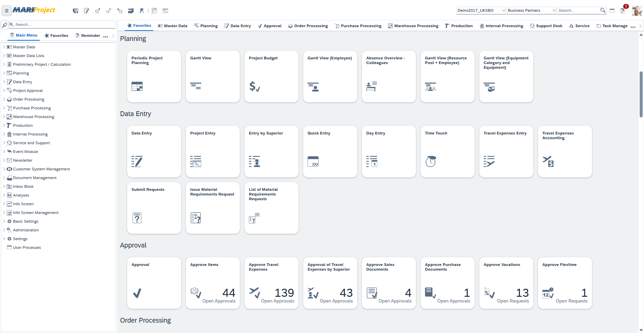Open Quick Entry from its tile icon
Viewport: 644px width, 333px height.
[313, 161]
